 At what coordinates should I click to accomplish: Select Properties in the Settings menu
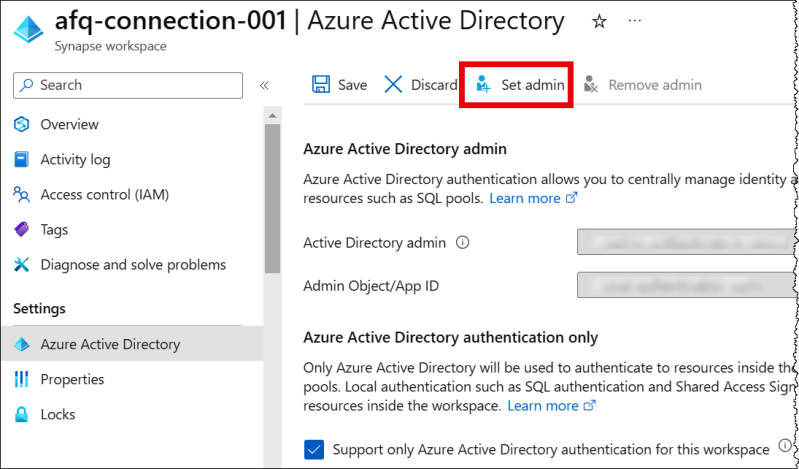[x=72, y=379]
